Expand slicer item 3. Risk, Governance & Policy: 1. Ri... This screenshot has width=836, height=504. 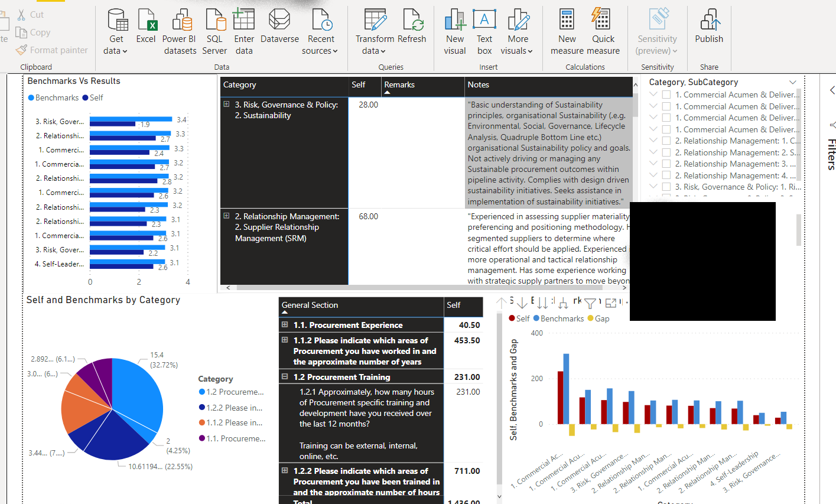[653, 187]
